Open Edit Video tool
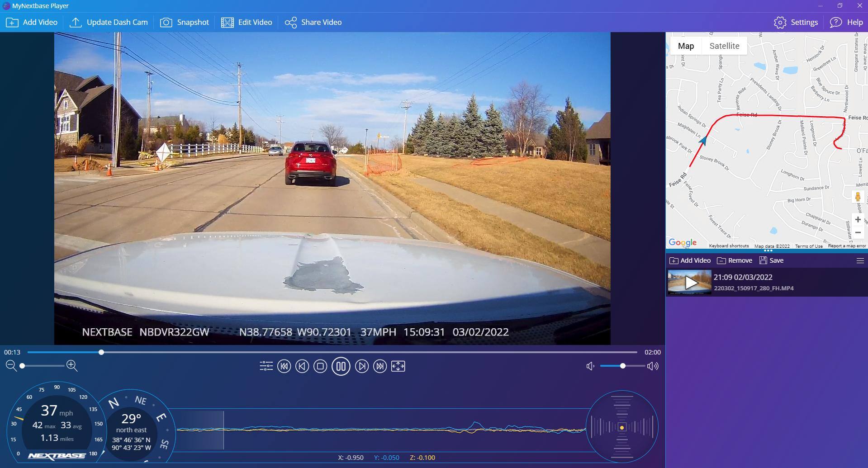The height and width of the screenshot is (468, 868). 247,22
